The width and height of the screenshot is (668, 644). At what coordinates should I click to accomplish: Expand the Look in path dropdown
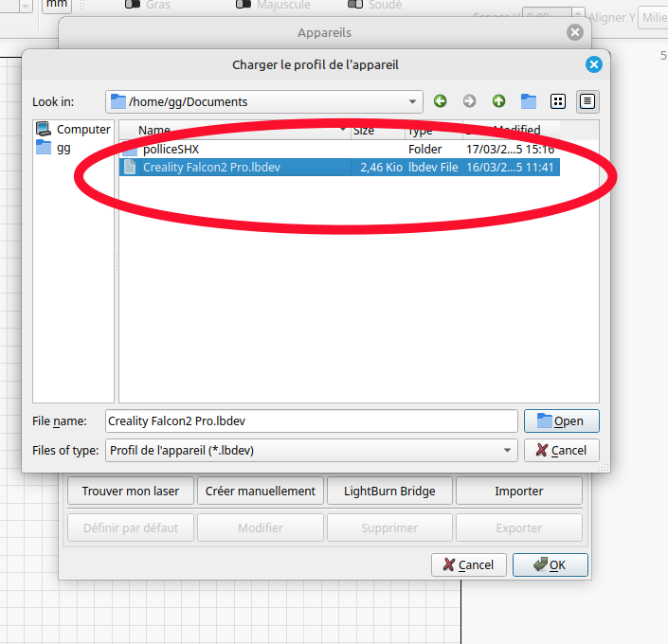coord(413,101)
